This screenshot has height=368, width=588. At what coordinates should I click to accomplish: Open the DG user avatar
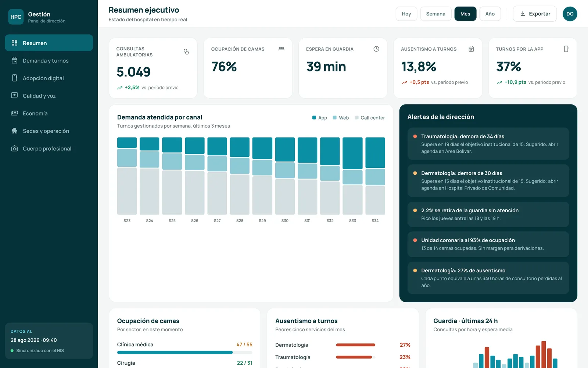point(570,14)
